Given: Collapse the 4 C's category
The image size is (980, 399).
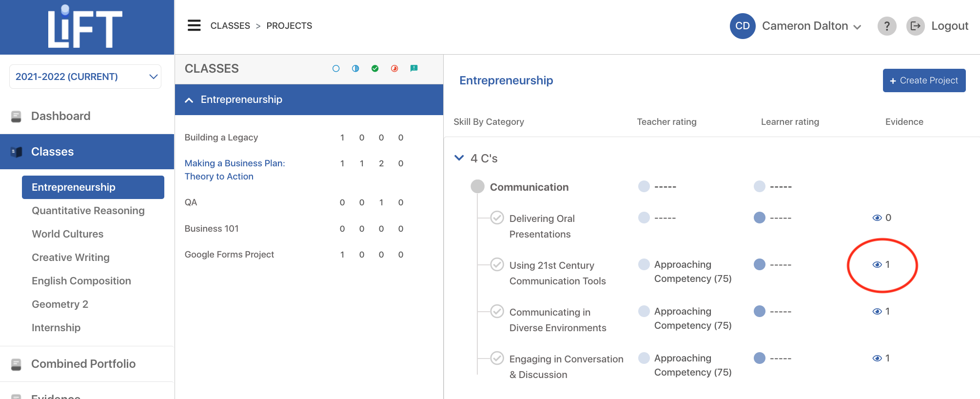Looking at the screenshot, I should coord(459,158).
